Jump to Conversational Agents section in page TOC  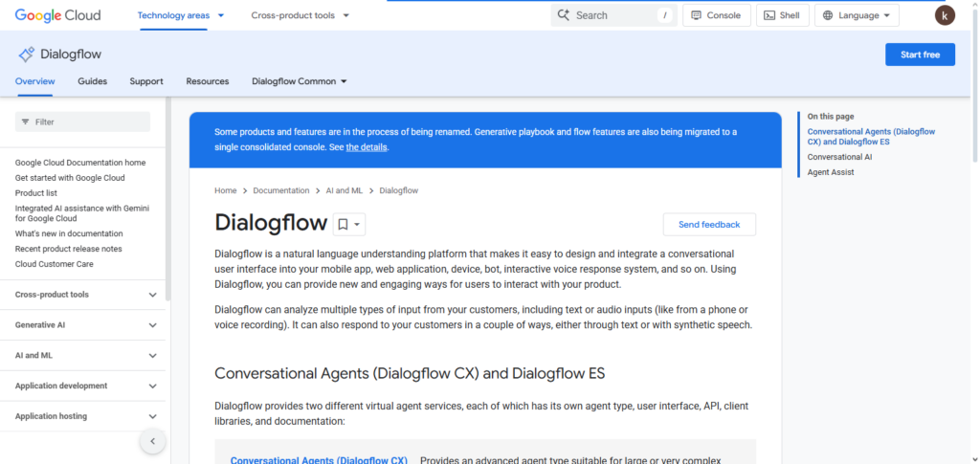[871, 137]
